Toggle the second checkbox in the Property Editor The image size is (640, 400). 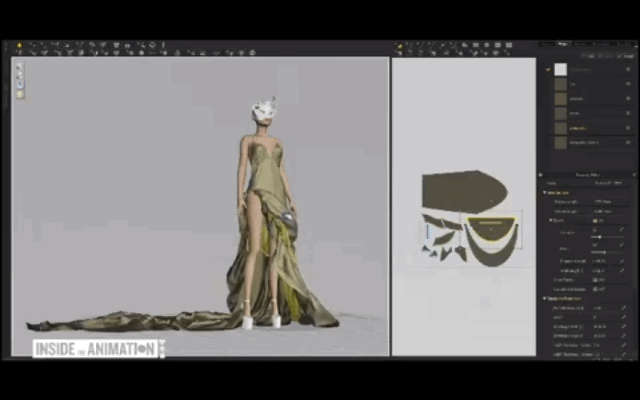[597, 279]
